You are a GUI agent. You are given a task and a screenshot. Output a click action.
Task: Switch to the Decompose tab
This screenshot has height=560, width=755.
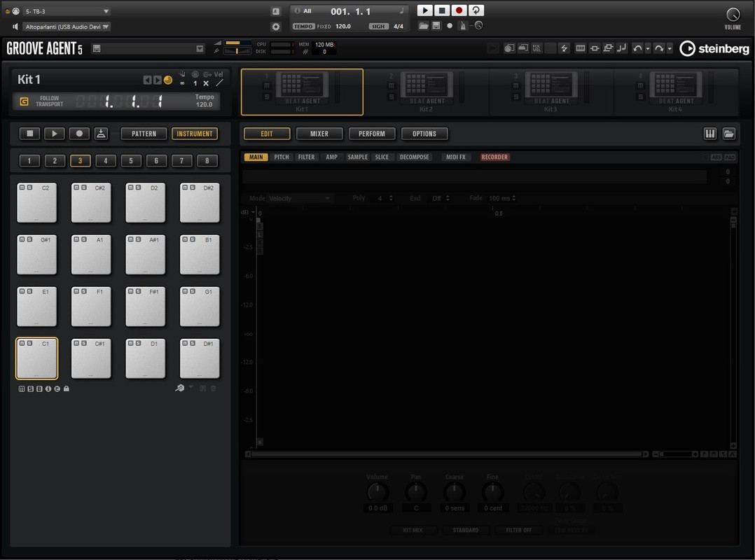414,157
